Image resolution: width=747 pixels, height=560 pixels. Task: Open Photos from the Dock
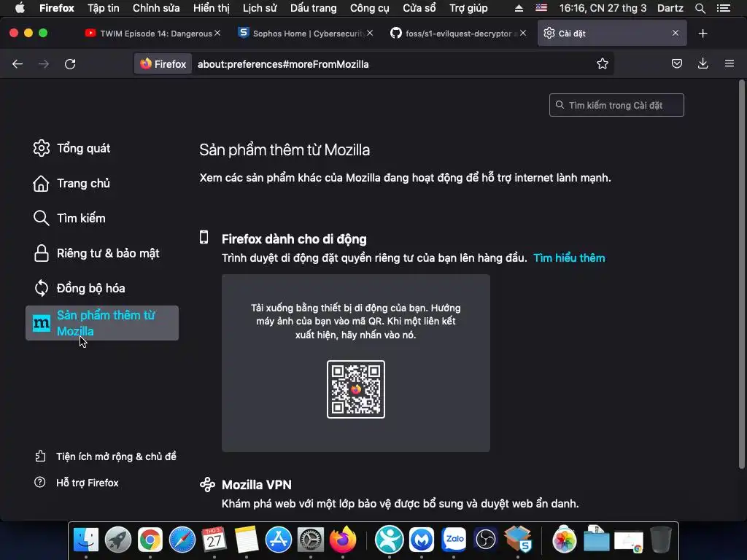[x=564, y=540]
